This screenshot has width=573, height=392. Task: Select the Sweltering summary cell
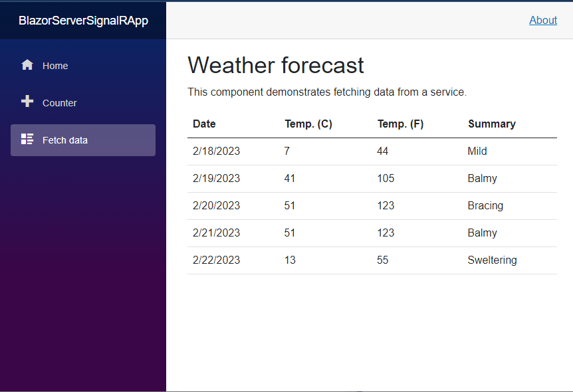[492, 260]
